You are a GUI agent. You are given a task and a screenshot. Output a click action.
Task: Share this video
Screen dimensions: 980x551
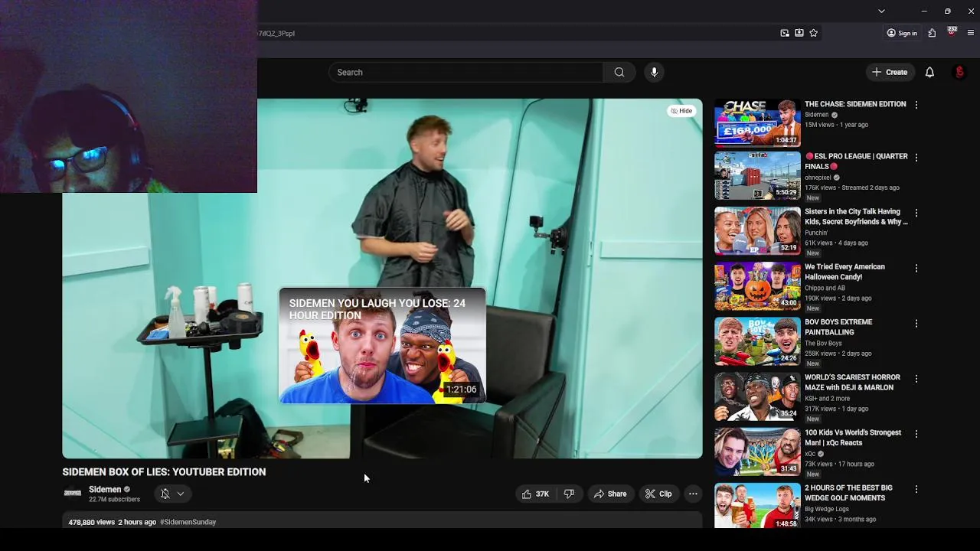[x=610, y=494]
